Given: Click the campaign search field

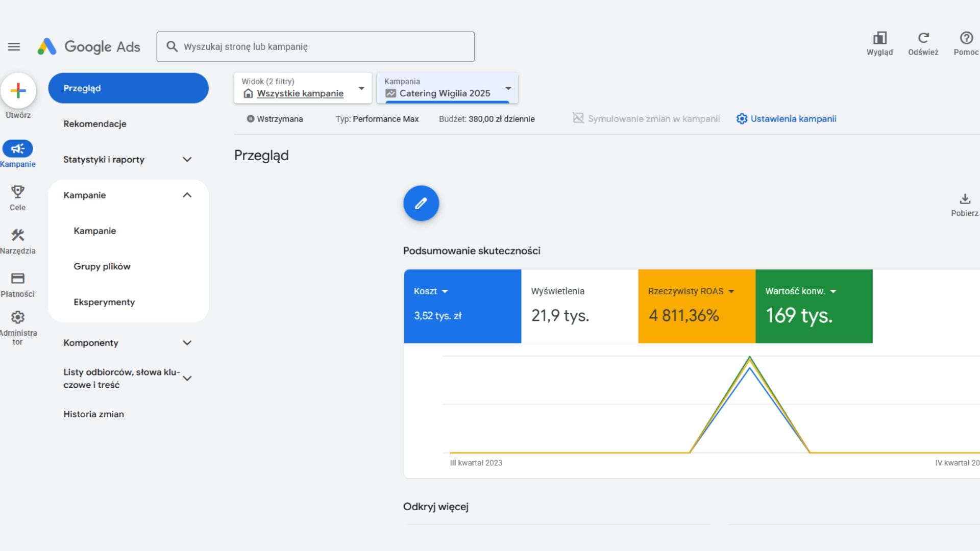Looking at the screenshot, I should 315,47.
